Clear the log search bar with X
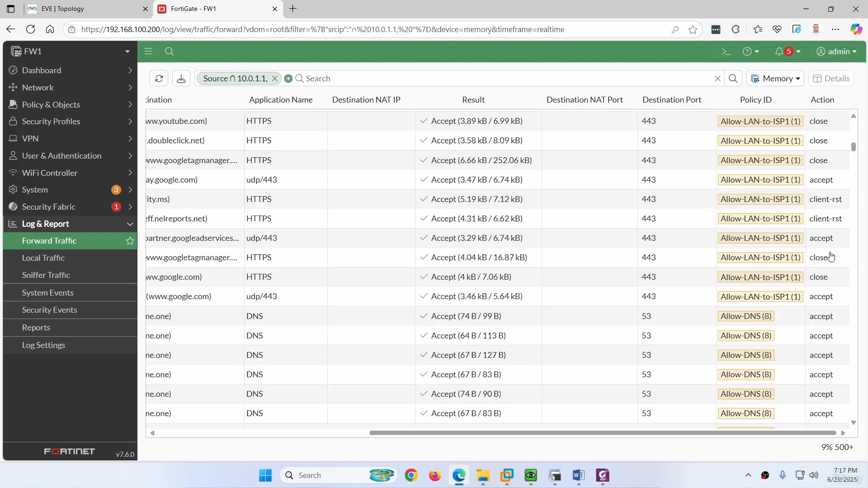868x488 pixels. click(717, 79)
